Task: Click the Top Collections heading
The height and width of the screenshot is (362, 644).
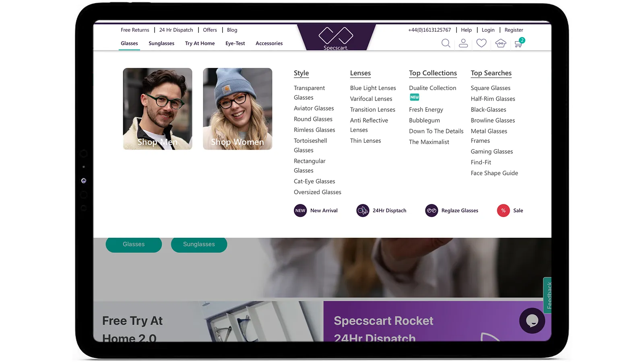Action: coord(433,73)
